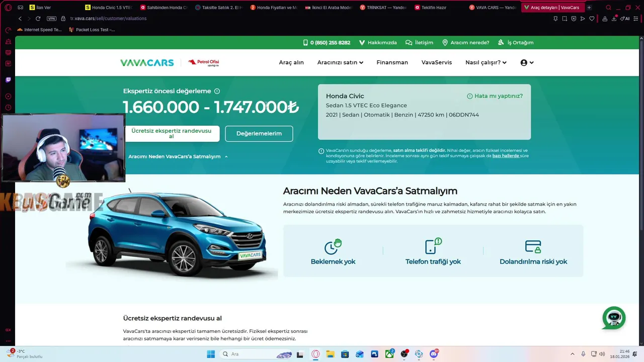
Task: Open the user account dropdown icon
Action: click(x=527, y=63)
